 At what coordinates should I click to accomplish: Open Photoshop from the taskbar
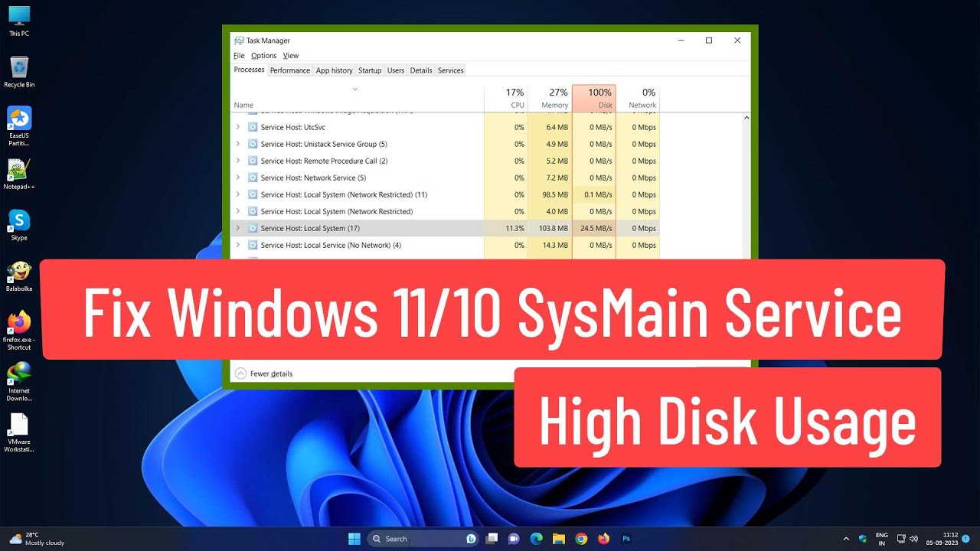[x=626, y=539]
